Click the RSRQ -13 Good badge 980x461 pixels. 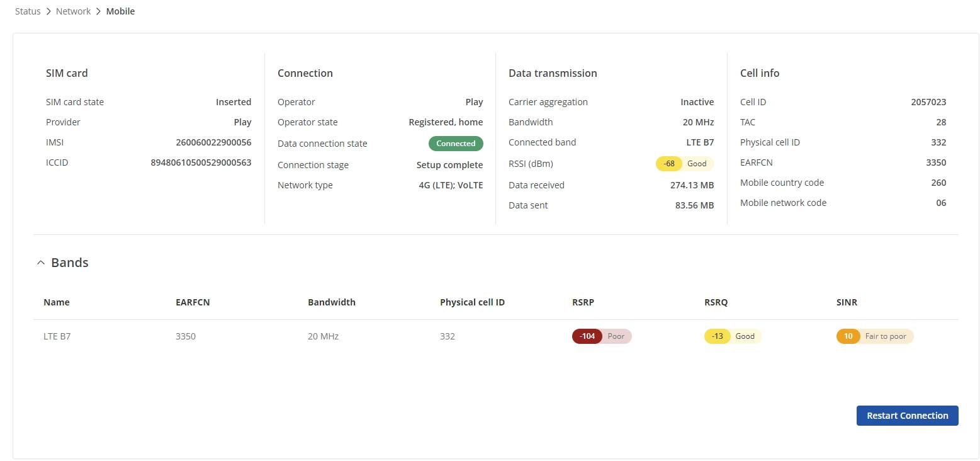pyautogui.click(x=733, y=336)
